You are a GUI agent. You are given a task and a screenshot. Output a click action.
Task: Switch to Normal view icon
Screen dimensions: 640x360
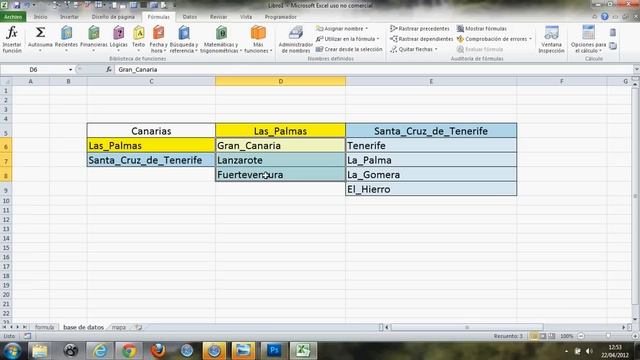coord(533,336)
